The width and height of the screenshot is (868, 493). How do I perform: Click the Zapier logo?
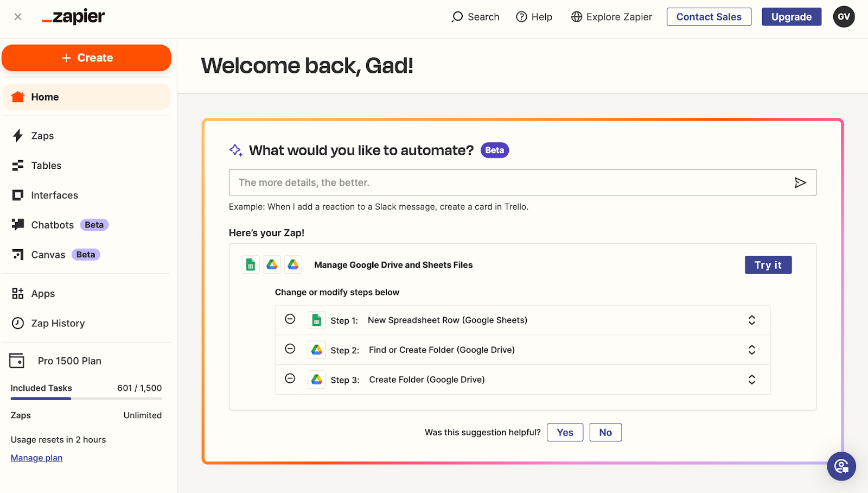click(73, 17)
